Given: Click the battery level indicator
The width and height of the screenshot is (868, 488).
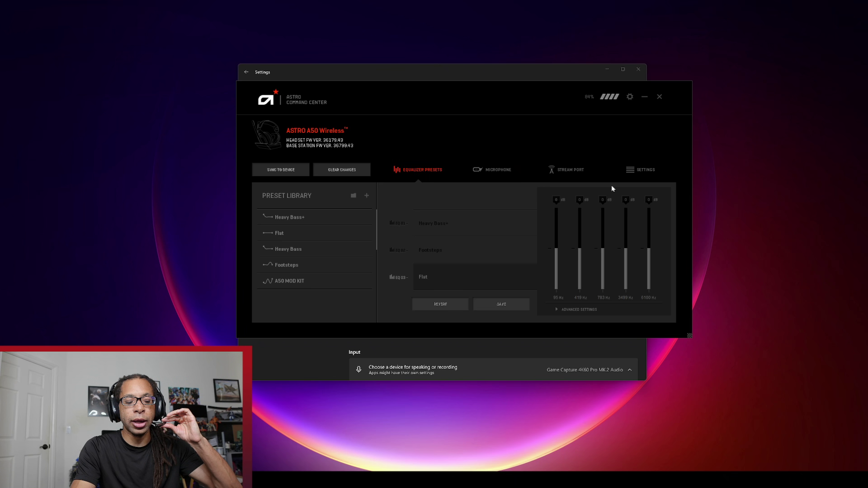Looking at the screenshot, I should [609, 97].
